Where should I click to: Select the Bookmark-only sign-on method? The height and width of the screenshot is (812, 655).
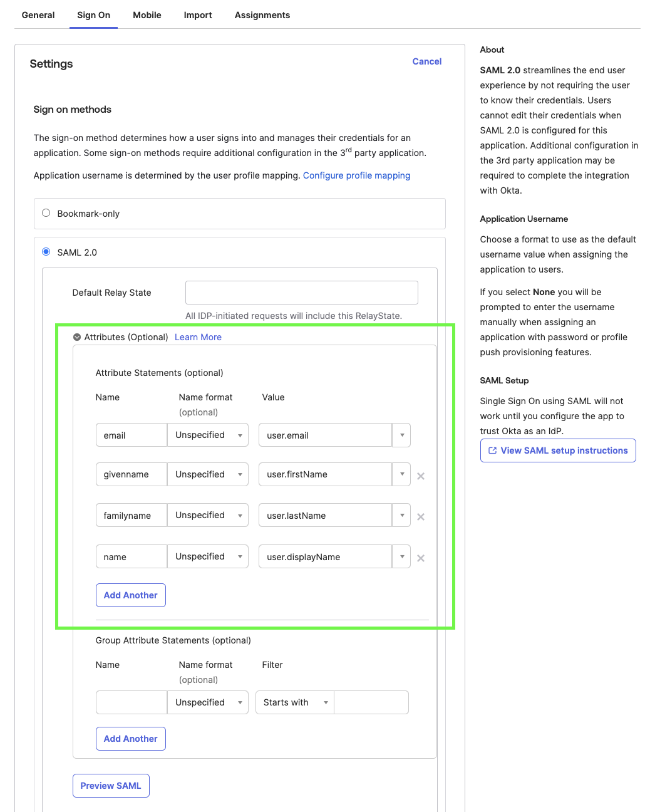(46, 212)
